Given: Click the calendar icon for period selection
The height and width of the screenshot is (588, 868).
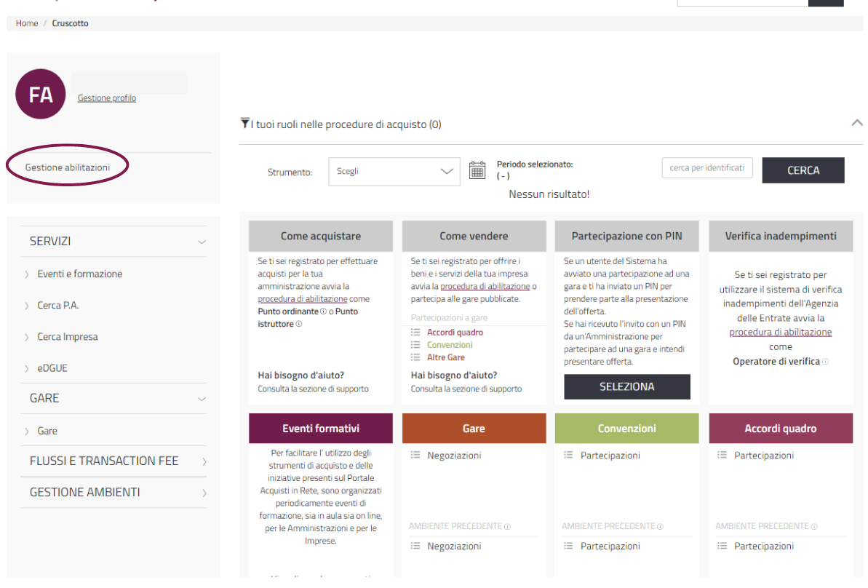Looking at the screenshot, I should click(x=477, y=171).
